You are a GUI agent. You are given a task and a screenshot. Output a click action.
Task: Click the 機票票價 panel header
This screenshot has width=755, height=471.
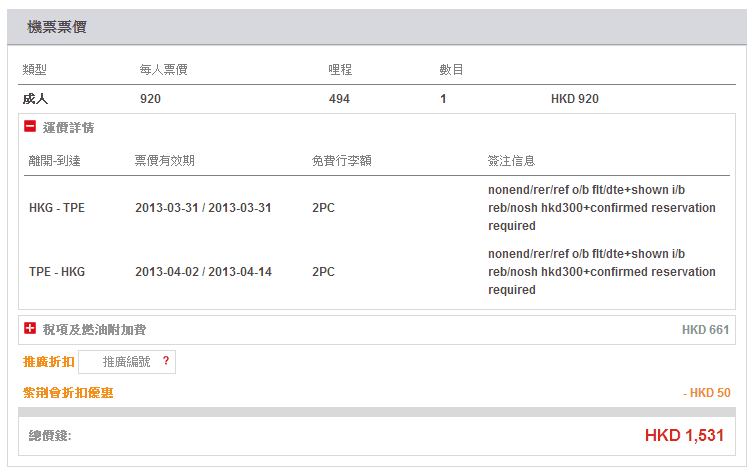pos(56,27)
